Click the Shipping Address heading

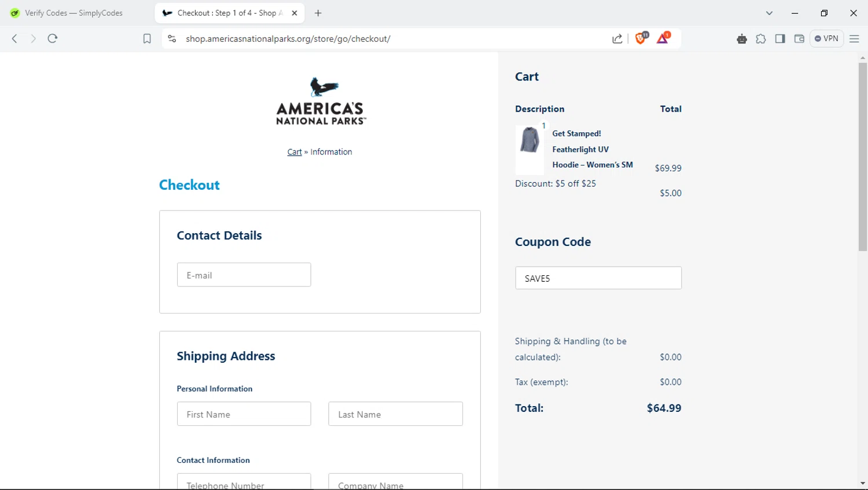(226, 356)
